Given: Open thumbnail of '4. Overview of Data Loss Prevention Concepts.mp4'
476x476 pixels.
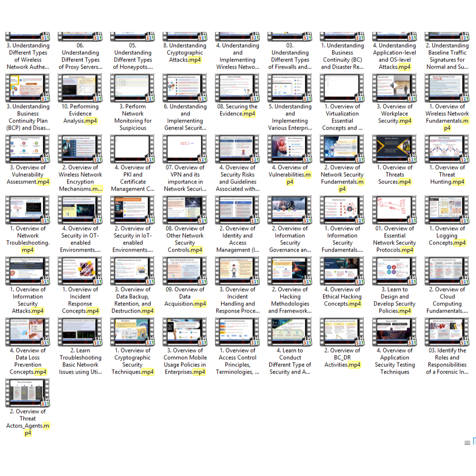Looking at the screenshot, I should click(x=28, y=332).
